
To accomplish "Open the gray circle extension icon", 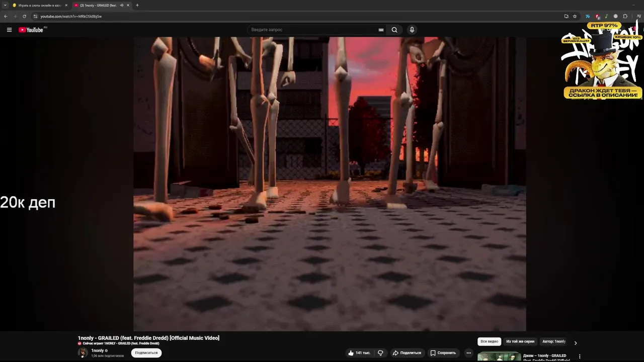I will pyautogui.click(x=615, y=16).
